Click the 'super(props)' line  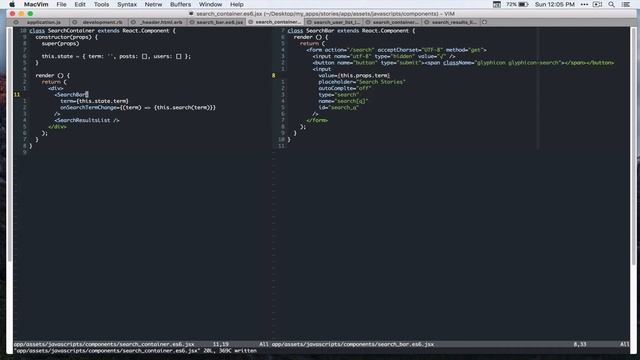(60, 44)
